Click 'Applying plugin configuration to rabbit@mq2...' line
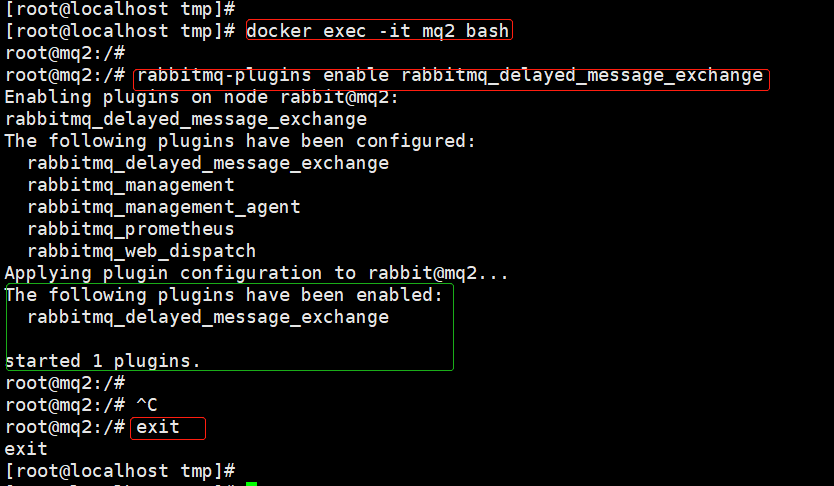 coord(256,273)
